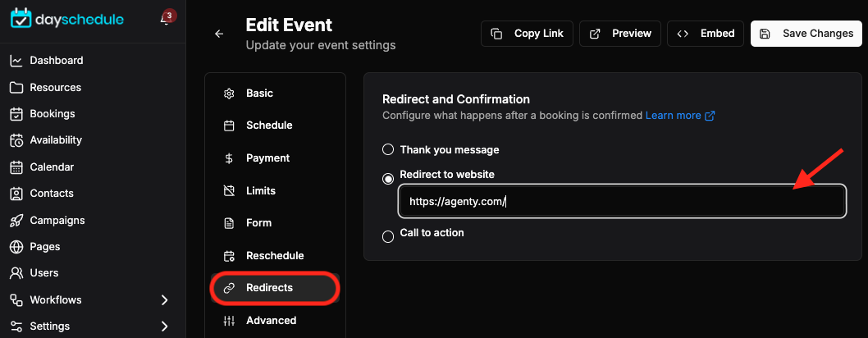Select the Redirect to website radio button
This screenshot has width=868, height=338.
pos(389,178)
